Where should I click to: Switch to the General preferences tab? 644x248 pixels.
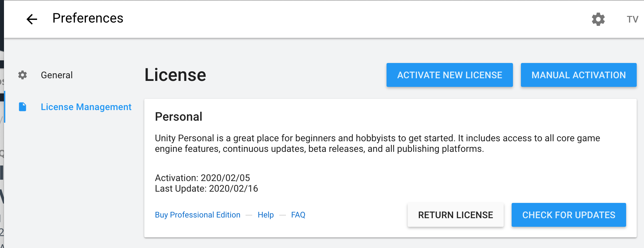click(x=57, y=75)
